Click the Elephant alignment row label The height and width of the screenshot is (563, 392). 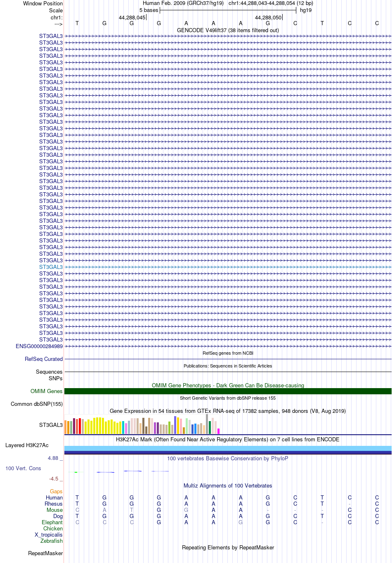(x=52, y=522)
